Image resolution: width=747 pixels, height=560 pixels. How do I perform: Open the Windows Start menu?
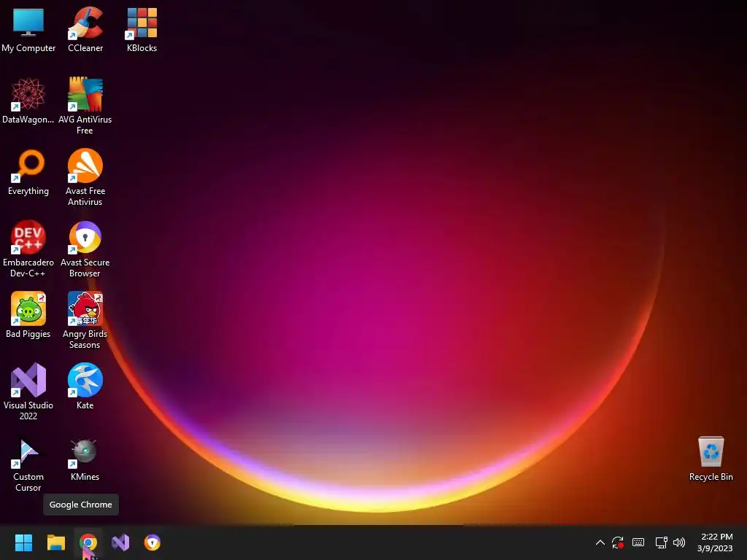click(23, 542)
